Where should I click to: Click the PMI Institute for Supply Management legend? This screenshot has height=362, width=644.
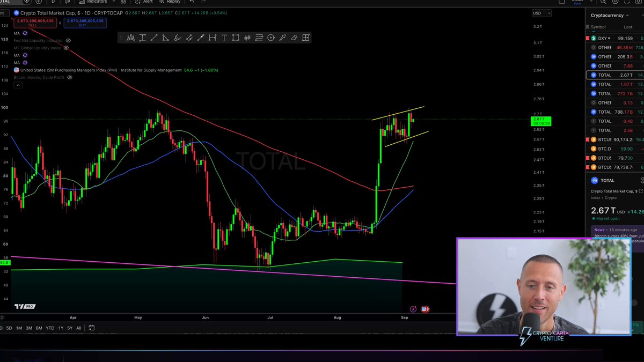tap(101, 70)
